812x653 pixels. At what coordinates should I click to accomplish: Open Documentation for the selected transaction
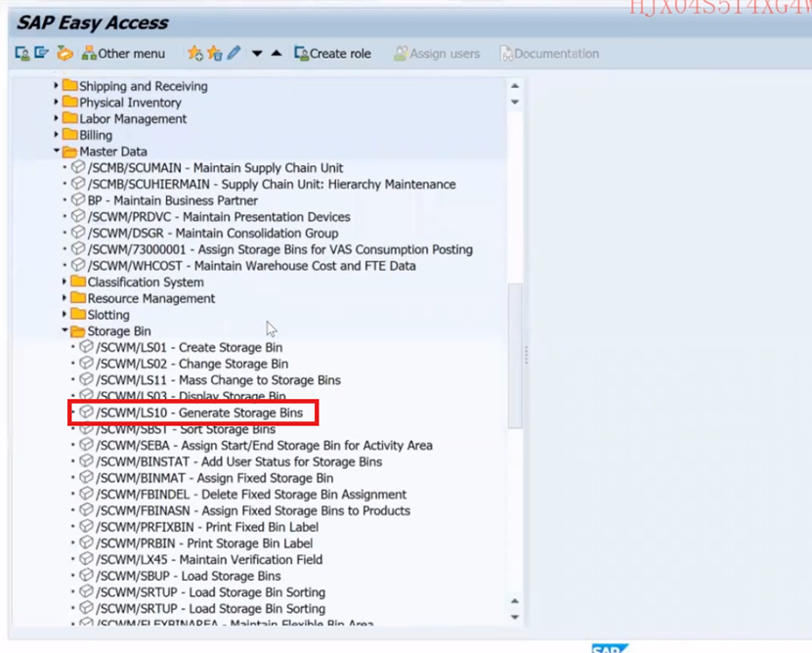click(549, 54)
